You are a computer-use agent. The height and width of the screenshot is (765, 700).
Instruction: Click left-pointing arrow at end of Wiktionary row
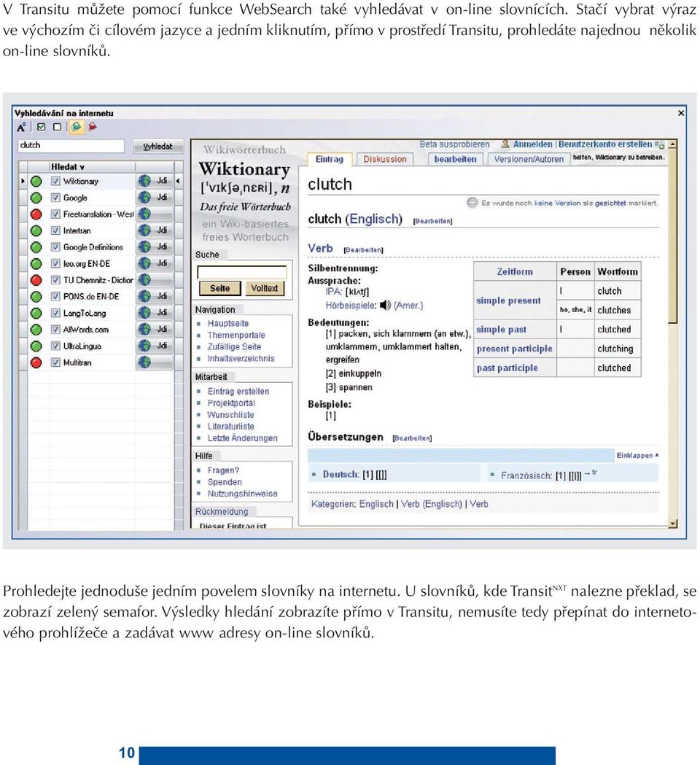point(178,181)
